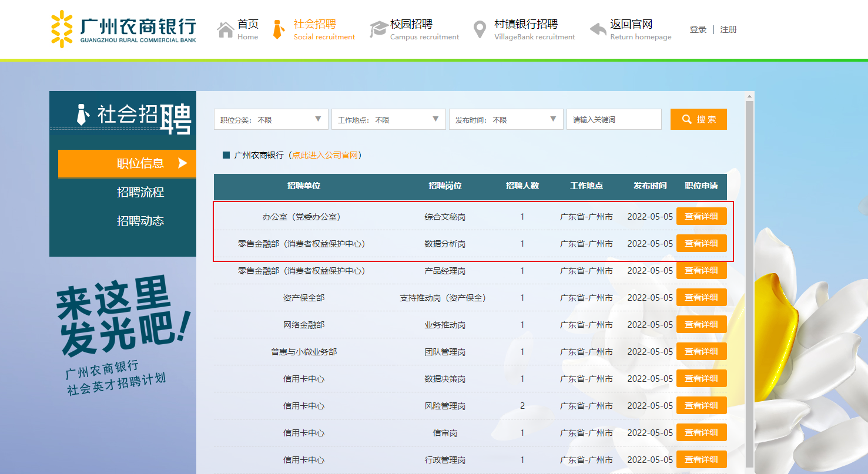Image resolution: width=868 pixels, height=474 pixels.
Task: Click the Guangzhou Rural Commercial Bank logo
Action: (x=123, y=29)
